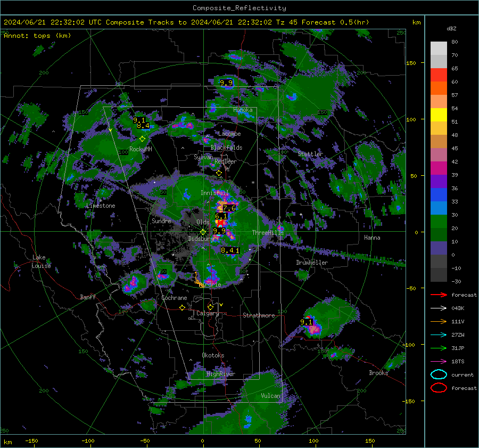Image resolution: width=479 pixels, height=448 pixels.
Task: Click the yellow diamond marker above Calgary
Action: pyautogui.click(x=210, y=307)
